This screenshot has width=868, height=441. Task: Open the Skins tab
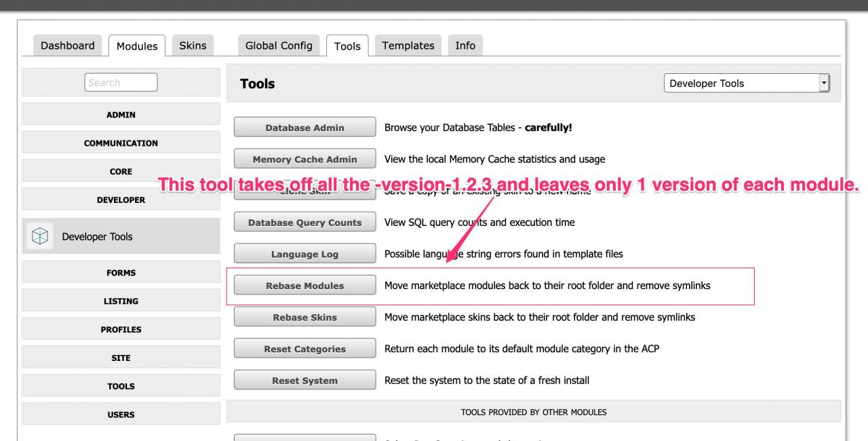[x=193, y=45]
